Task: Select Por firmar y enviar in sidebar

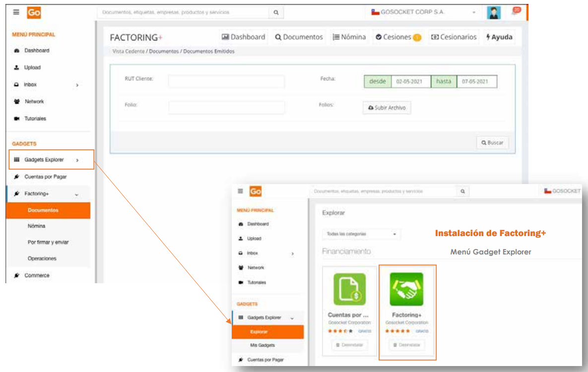Action: click(48, 242)
